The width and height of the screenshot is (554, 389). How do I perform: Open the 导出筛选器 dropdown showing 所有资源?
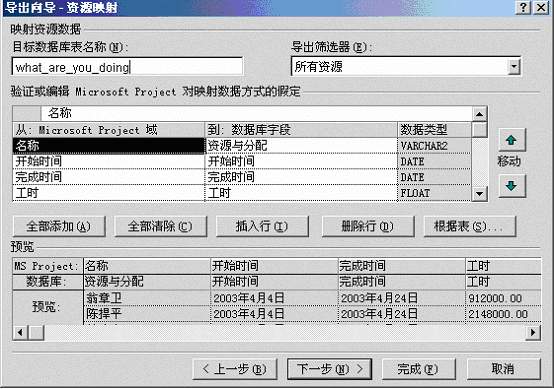tap(514, 66)
